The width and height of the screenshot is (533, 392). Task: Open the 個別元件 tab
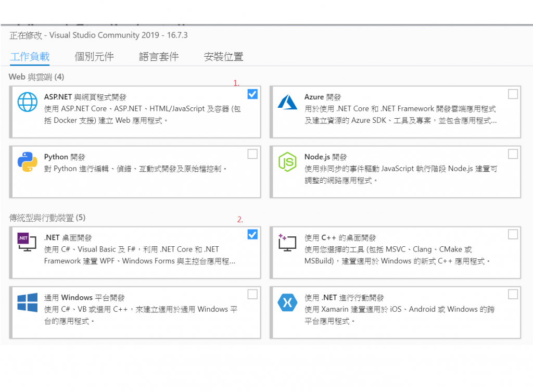94,56
